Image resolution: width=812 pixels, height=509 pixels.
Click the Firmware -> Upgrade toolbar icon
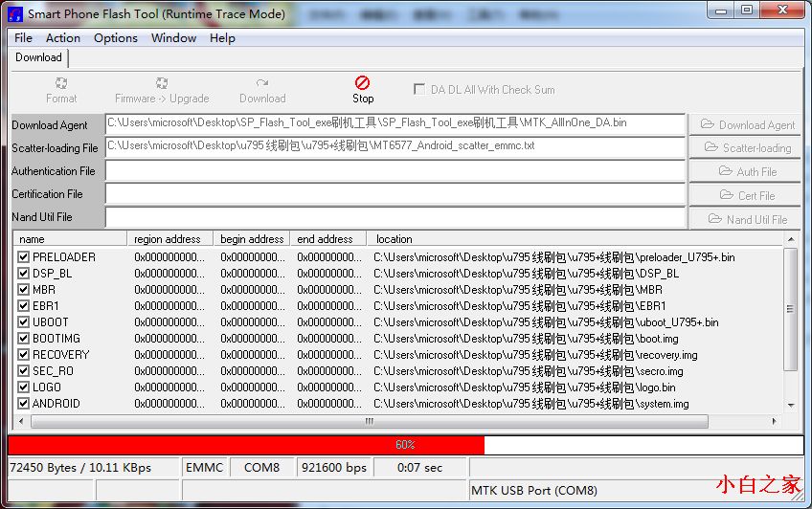tap(162, 83)
